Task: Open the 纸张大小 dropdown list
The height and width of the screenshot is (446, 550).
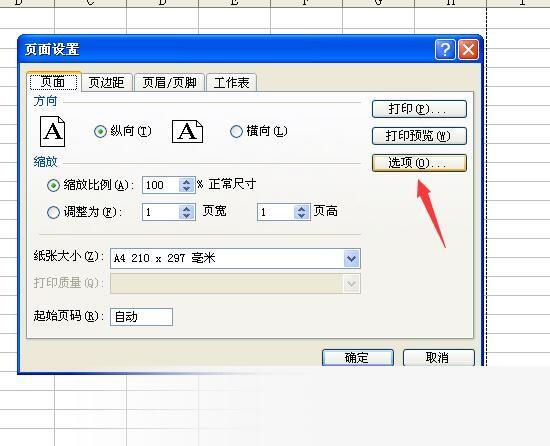Action: coord(351,259)
